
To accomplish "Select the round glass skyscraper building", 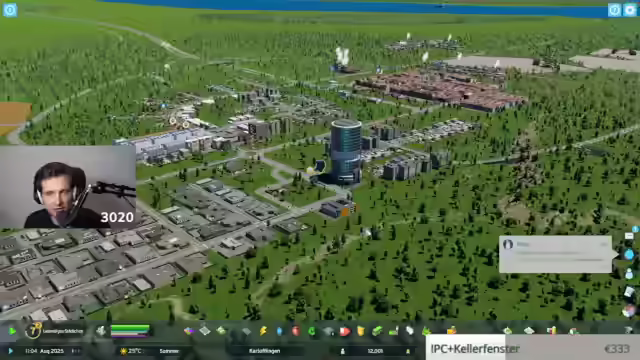I will point(345,152).
